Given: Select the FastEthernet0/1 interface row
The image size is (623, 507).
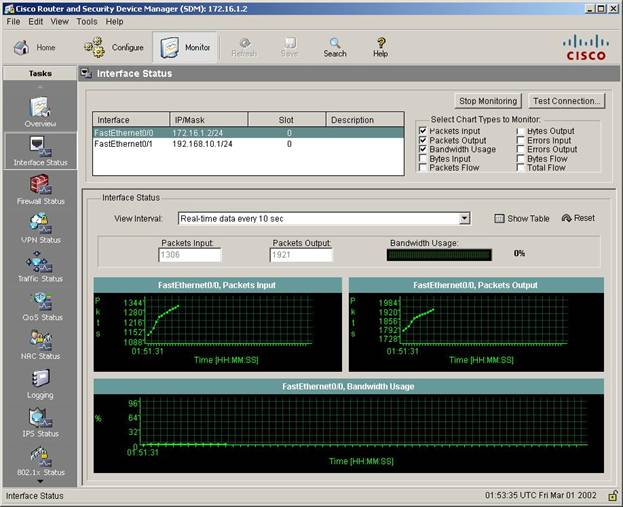Looking at the screenshot, I should (248, 144).
